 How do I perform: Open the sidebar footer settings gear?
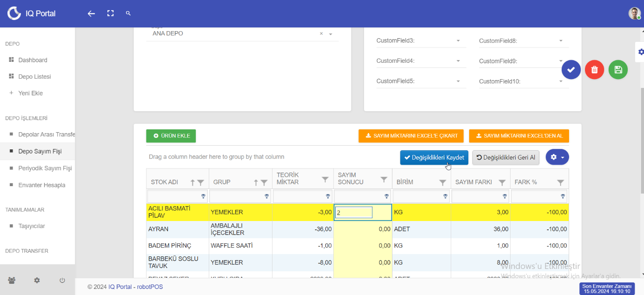click(x=37, y=280)
